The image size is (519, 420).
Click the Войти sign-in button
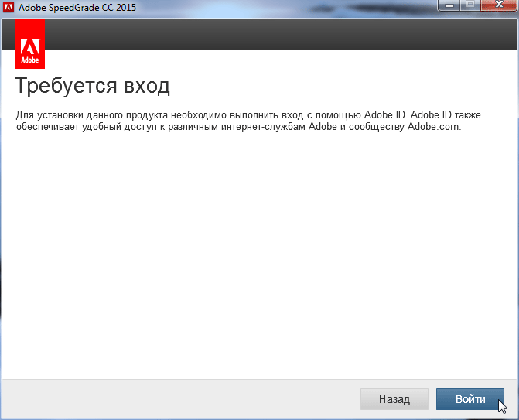(x=470, y=399)
